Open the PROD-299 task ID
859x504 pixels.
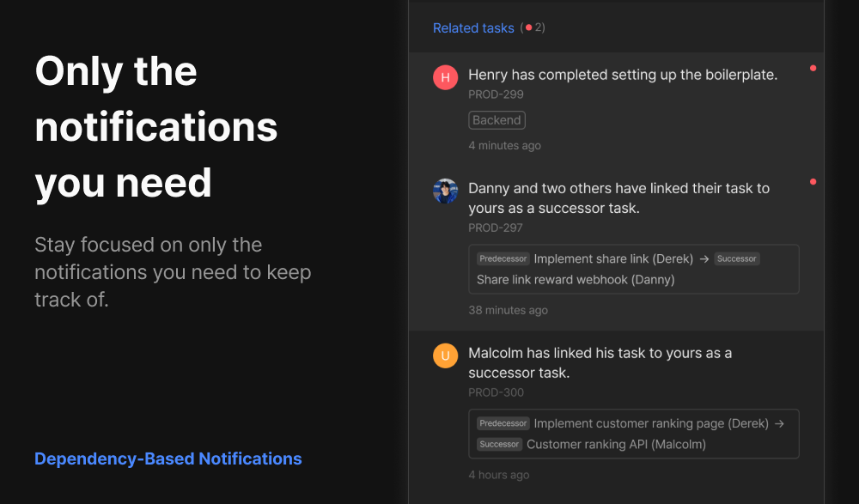click(x=496, y=94)
